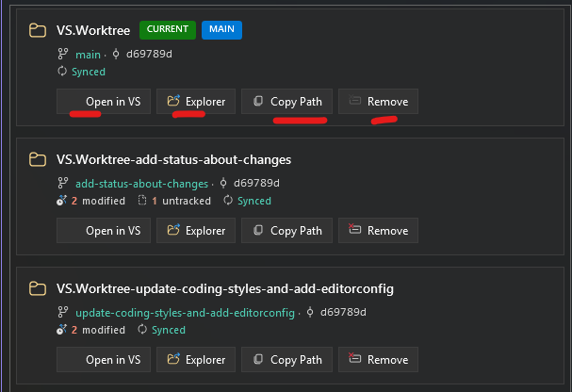572x392 pixels.
Task: Click the branch icon next to main
Action: coord(63,54)
